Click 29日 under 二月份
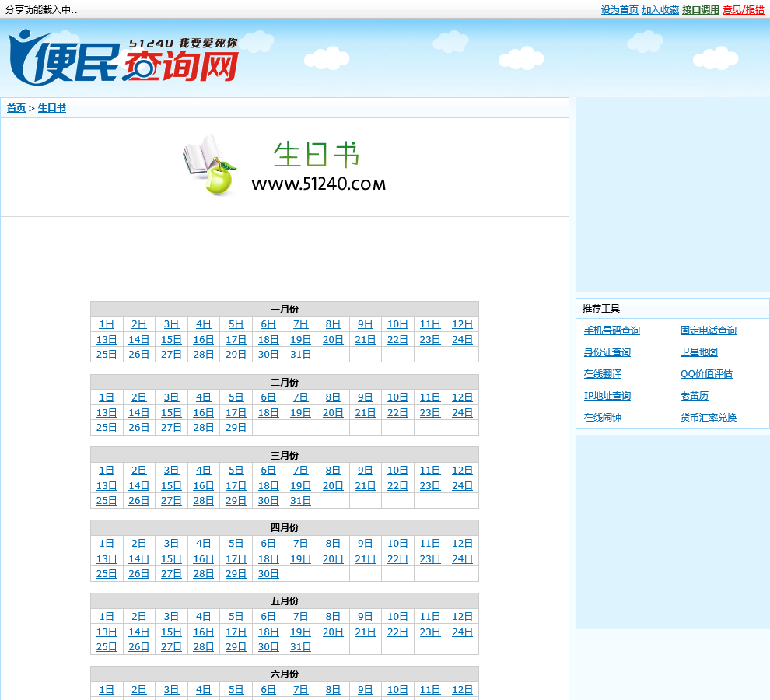Image resolution: width=770 pixels, height=700 pixels. pos(236,427)
